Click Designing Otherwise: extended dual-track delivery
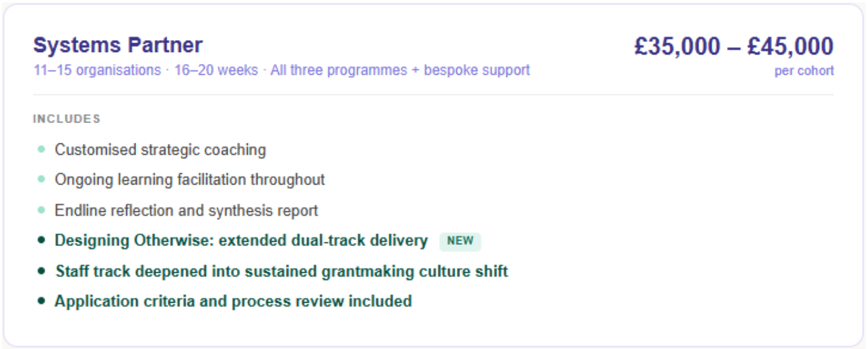The width and height of the screenshot is (868, 349). (x=241, y=240)
